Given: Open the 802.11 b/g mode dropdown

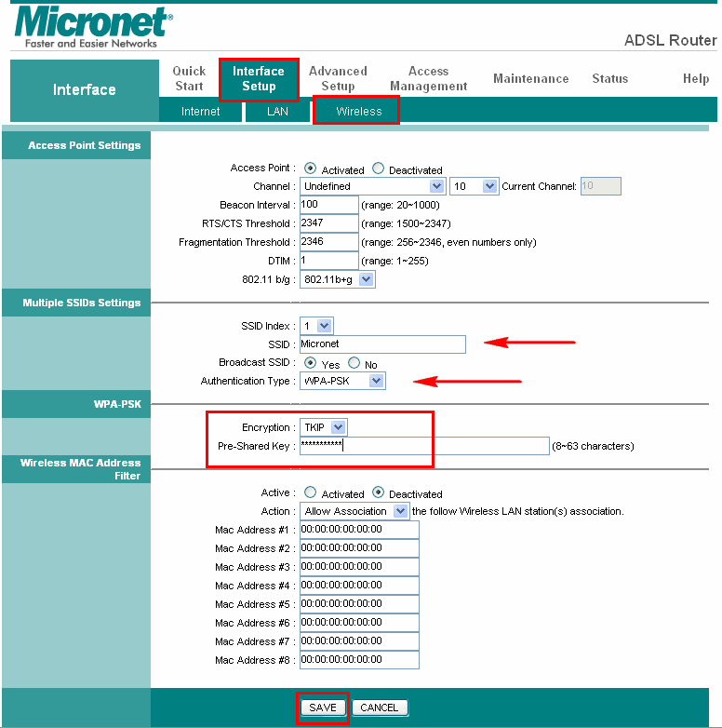Looking at the screenshot, I should tap(338, 279).
